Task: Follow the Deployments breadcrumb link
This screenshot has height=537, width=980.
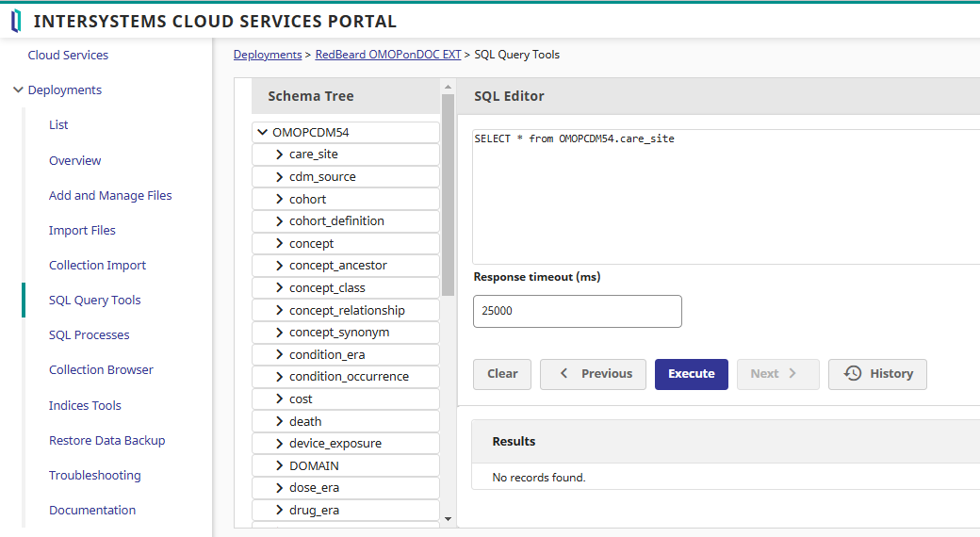Action: (268, 55)
